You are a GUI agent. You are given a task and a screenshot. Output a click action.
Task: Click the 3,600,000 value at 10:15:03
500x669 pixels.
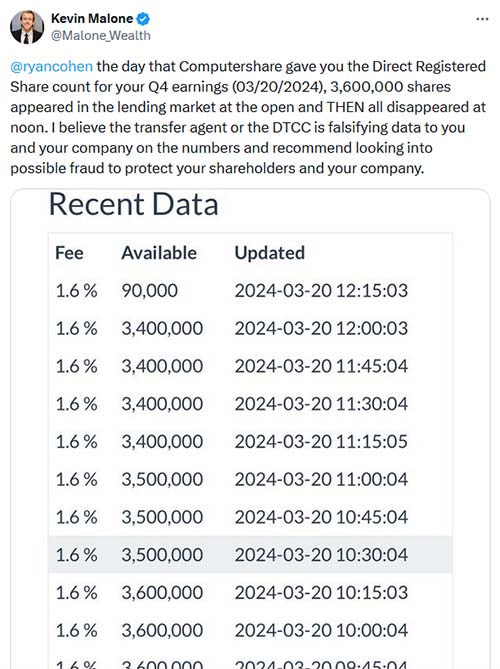[x=162, y=593]
